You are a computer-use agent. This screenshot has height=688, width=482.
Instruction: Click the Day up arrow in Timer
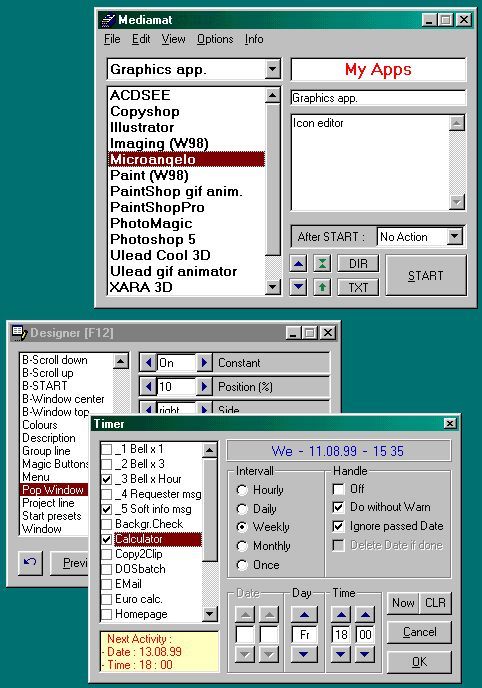coord(304,614)
